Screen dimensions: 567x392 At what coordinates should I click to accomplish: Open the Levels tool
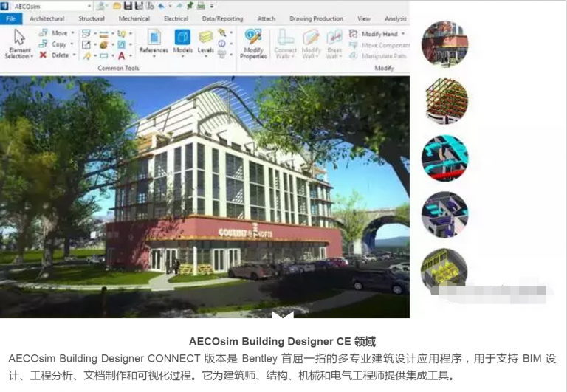pos(205,42)
